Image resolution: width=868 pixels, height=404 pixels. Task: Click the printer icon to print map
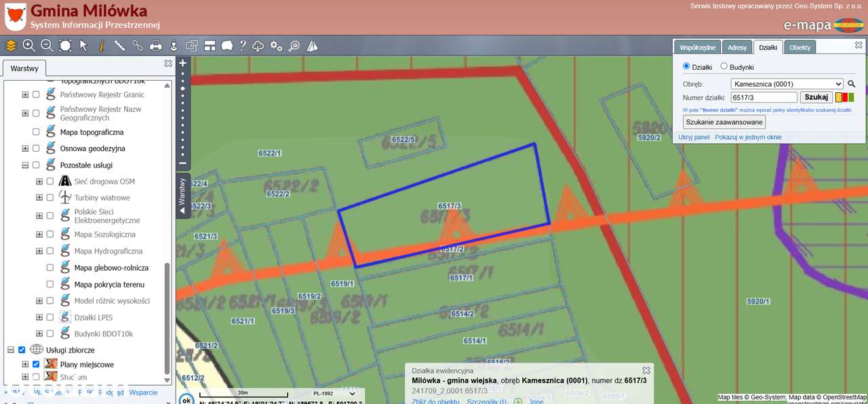click(x=156, y=45)
